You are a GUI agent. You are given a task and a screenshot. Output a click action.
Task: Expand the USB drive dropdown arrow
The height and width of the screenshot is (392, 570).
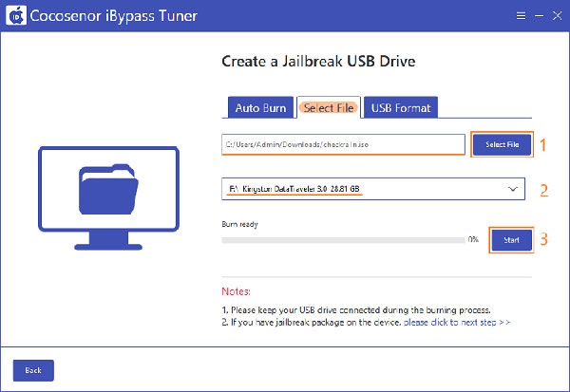coord(513,189)
